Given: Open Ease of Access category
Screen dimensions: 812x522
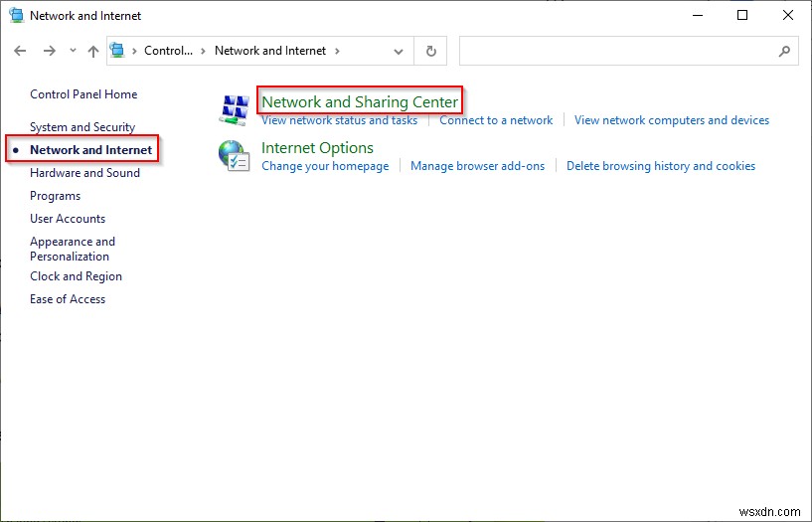Looking at the screenshot, I should [x=68, y=299].
